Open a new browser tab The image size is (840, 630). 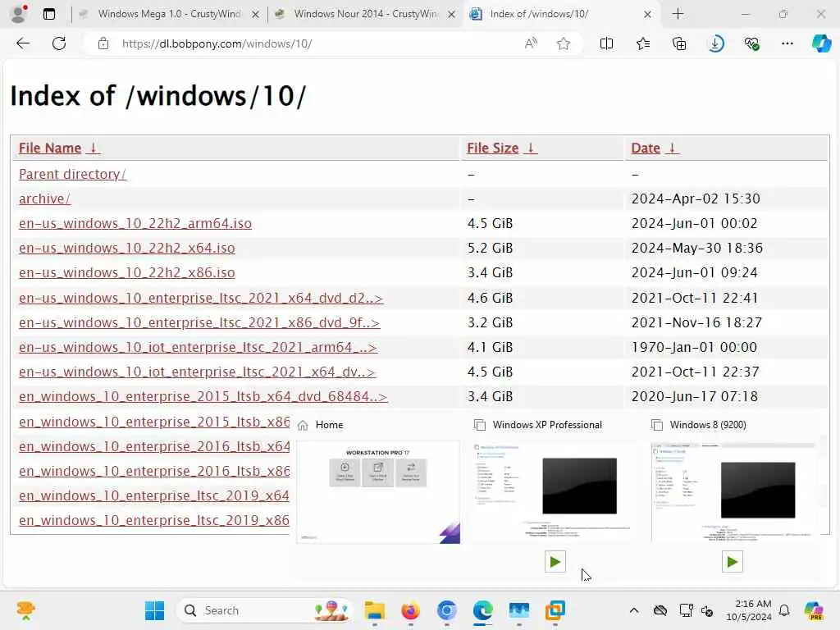[x=678, y=14]
